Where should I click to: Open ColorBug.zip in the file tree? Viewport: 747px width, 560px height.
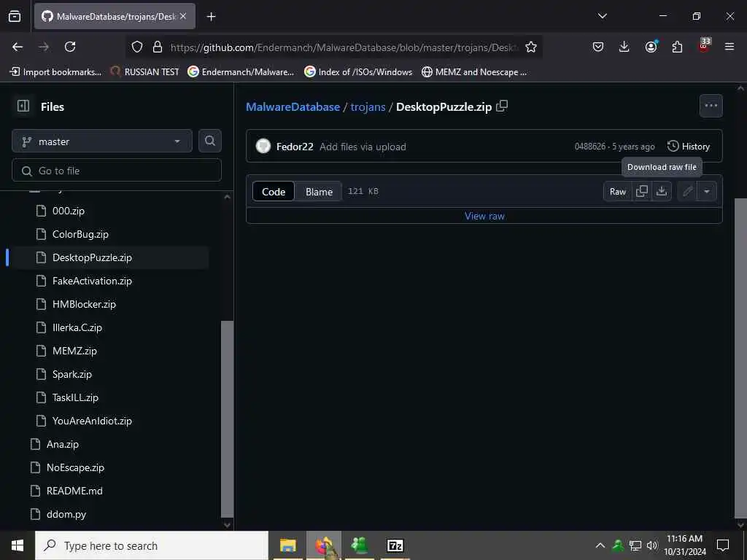(80, 234)
